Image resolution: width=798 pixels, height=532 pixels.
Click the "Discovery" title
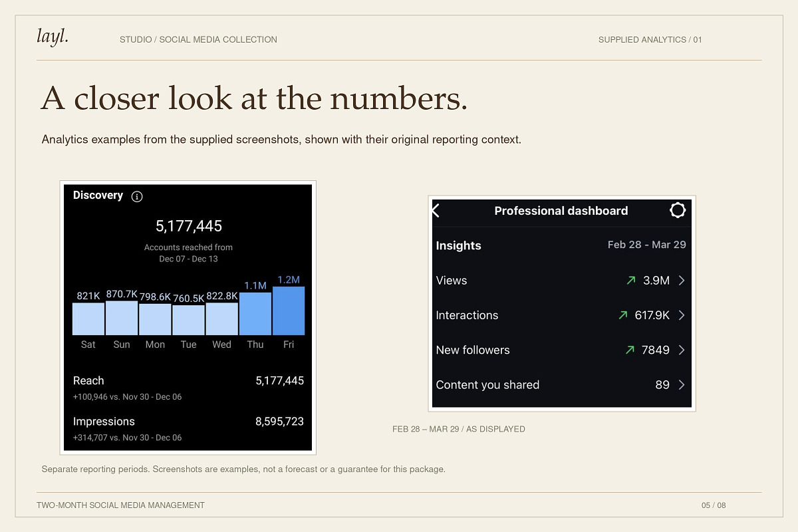[x=98, y=196]
